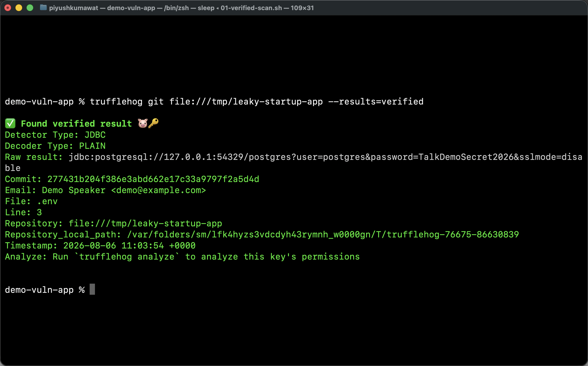Click the key emoji icon
The height and width of the screenshot is (366, 588).
tap(153, 123)
